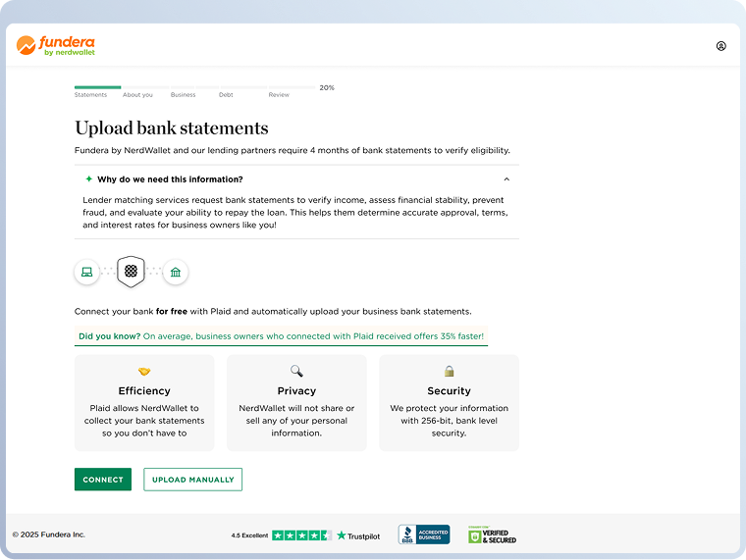Select the Privacy card title
The image size is (746, 560).
pyautogui.click(x=296, y=390)
